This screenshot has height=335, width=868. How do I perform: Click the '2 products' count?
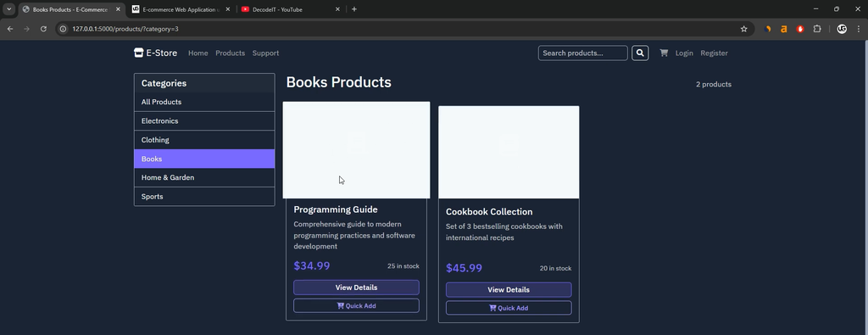pyautogui.click(x=714, y=85)
